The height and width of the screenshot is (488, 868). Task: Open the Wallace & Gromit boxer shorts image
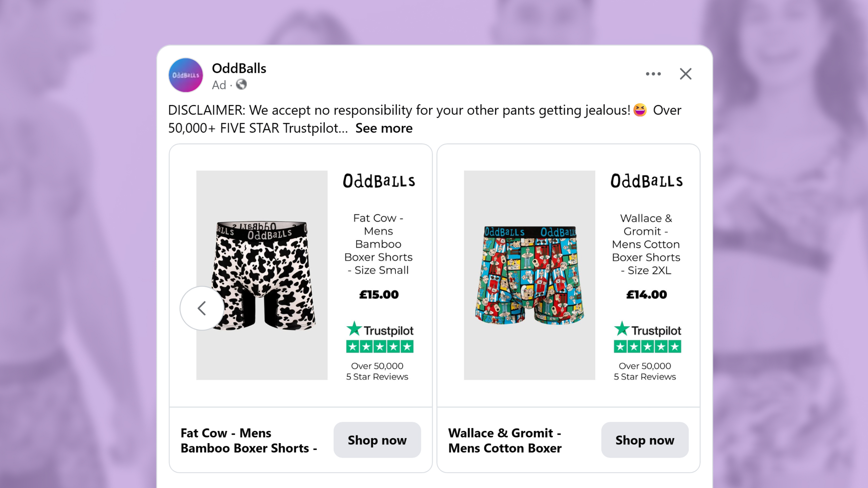tap(530, 275)
